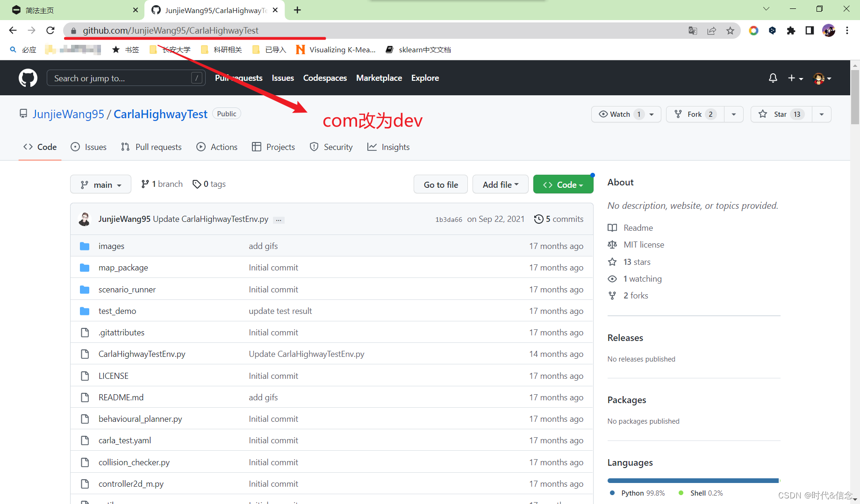Image resolution: width=860 pixels, height=504 pixels.
Task: Open the CarlaHighwayTest repository name link
Action: (x=160, y=114)
